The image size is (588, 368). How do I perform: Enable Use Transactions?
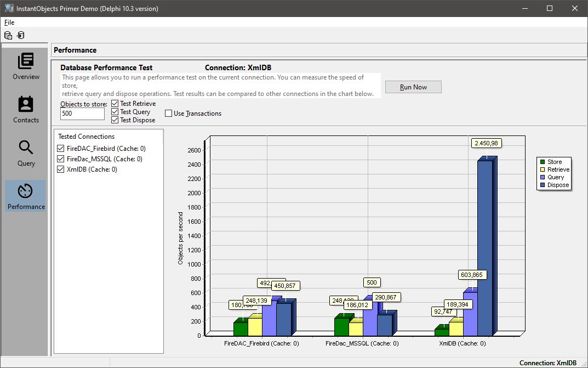[168, 113]
